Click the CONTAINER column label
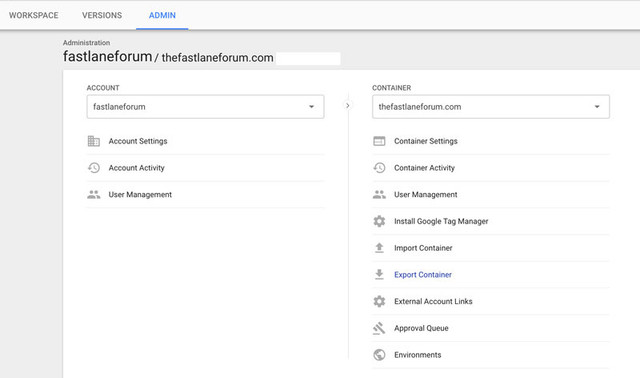 pyautogui.click(x=391, y=88)
